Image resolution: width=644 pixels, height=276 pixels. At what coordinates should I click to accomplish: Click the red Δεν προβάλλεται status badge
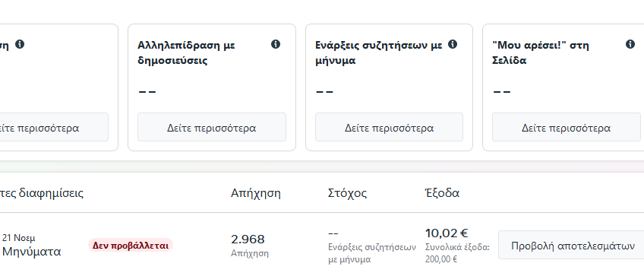tap(130, 246)
